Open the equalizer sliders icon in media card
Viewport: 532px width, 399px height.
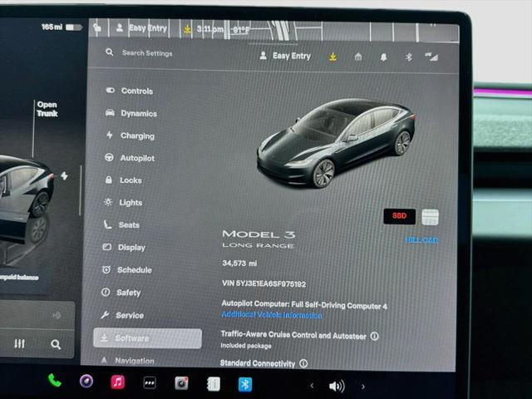(19, 343)
